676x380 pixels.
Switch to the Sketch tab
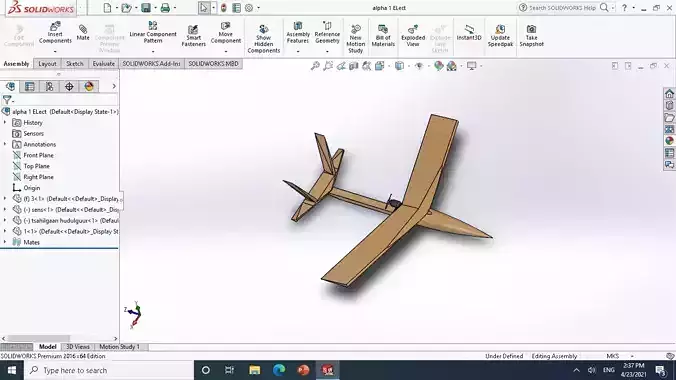tap(74, 63)
